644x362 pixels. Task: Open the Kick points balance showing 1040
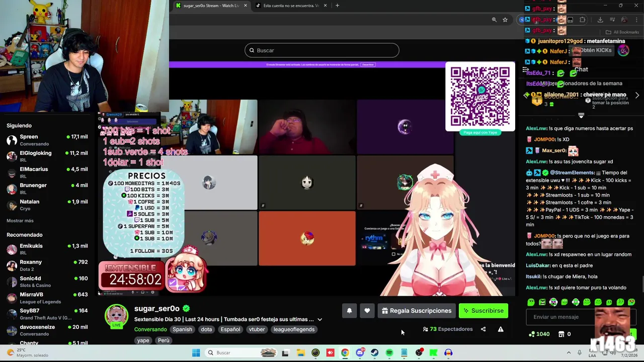point(539,334)
